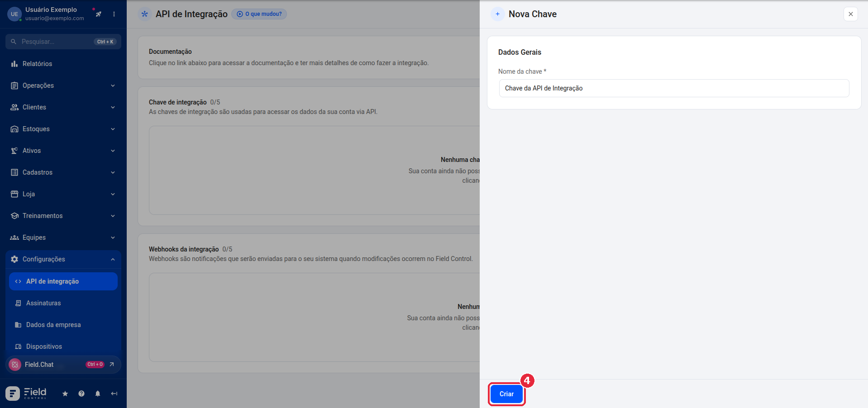Expand the Clientes chevron

tap(113, 107)
